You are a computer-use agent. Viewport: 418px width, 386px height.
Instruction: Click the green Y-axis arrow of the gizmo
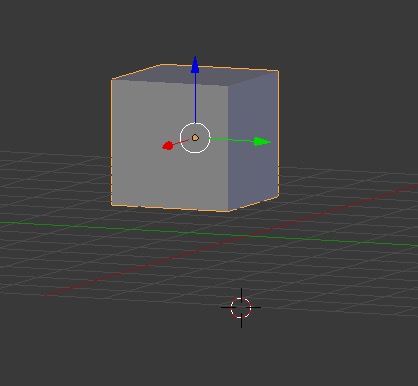(262, 142)
